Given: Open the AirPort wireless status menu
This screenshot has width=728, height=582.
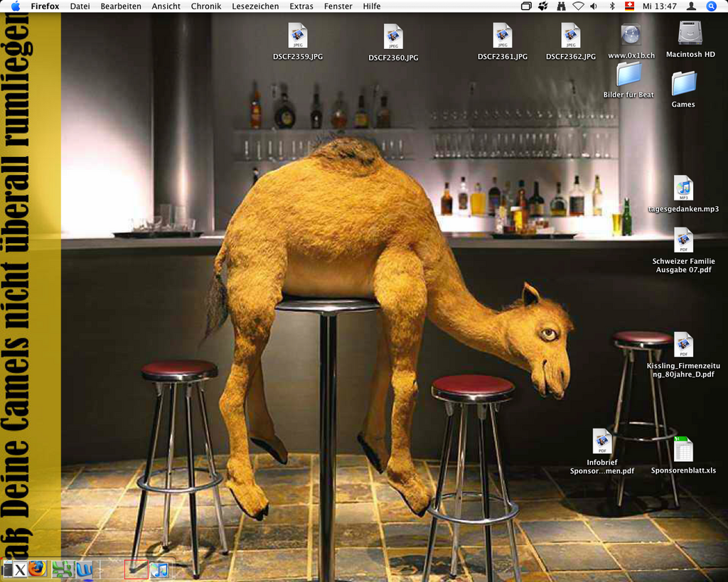Looking at the screenshot, I should click(x=578, y=6).
